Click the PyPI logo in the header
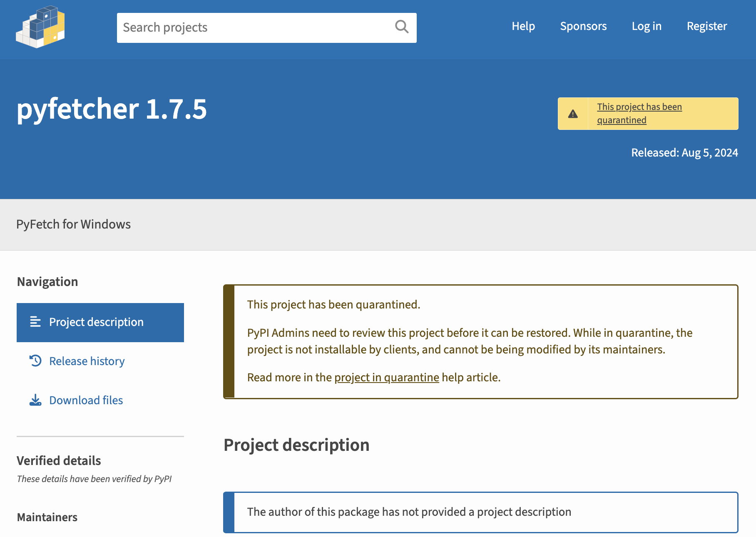This screenshot has height=537, width=756. coord(40,27)
